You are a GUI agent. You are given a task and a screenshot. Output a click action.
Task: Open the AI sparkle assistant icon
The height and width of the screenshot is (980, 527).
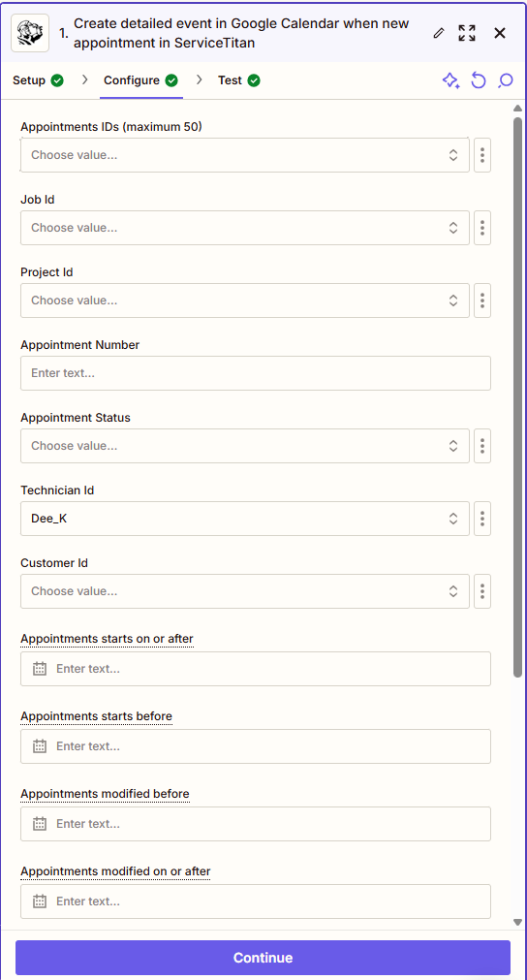coord(450,80)
